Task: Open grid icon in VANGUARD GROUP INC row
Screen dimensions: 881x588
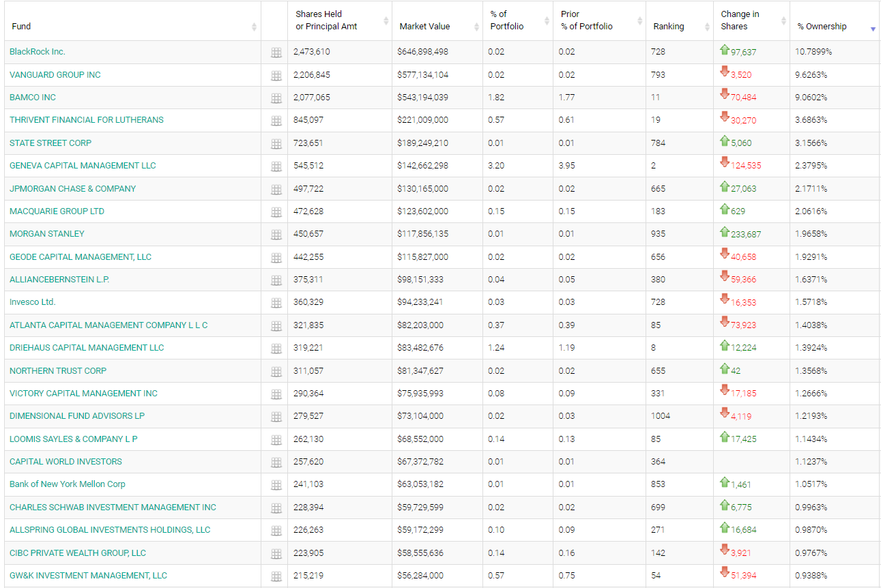Action: tap(276, 76)
